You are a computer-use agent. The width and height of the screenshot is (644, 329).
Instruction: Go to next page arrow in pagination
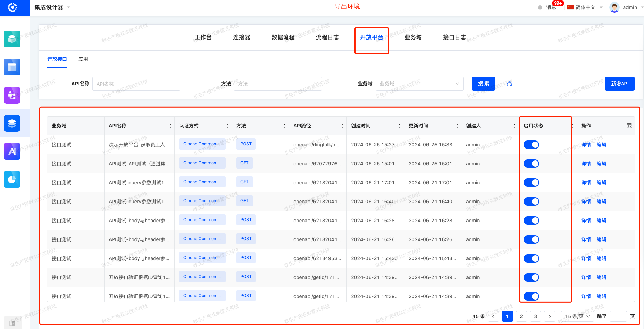[550, 316]
